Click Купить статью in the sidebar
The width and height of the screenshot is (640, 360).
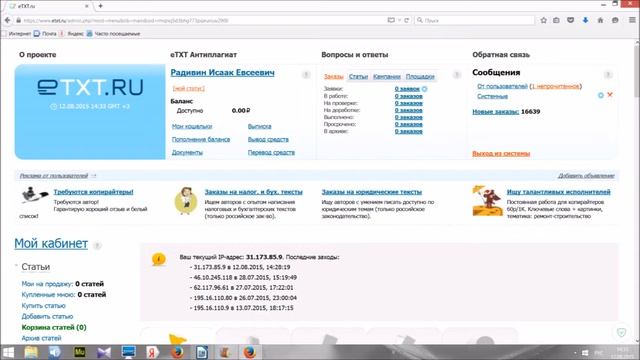(x=43, y=306)
